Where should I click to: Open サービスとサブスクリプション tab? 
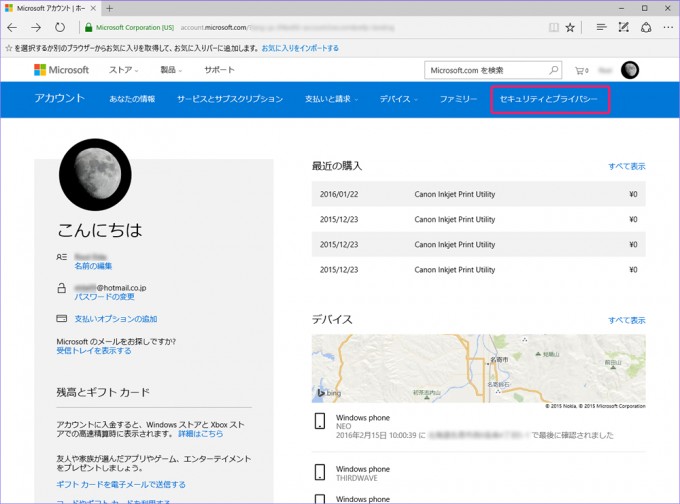[x=230, y=99]
